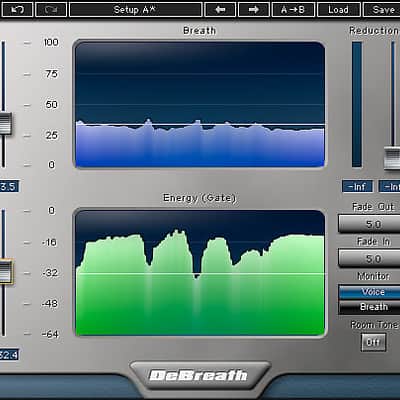Click the -16 mark on Energy scale
Image resolution: width=400 pixels, height=400 pixels.
(x=49, y=242)
